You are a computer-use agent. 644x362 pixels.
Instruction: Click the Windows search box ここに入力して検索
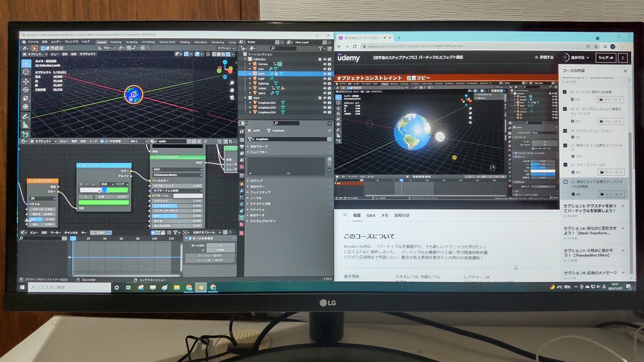[69, 287]
